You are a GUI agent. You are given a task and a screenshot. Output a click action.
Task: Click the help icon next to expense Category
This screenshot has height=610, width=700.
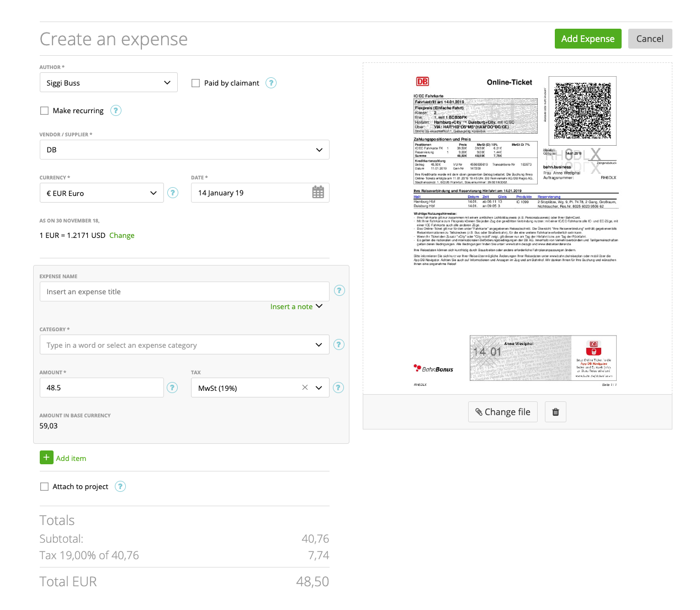[339, 344]
